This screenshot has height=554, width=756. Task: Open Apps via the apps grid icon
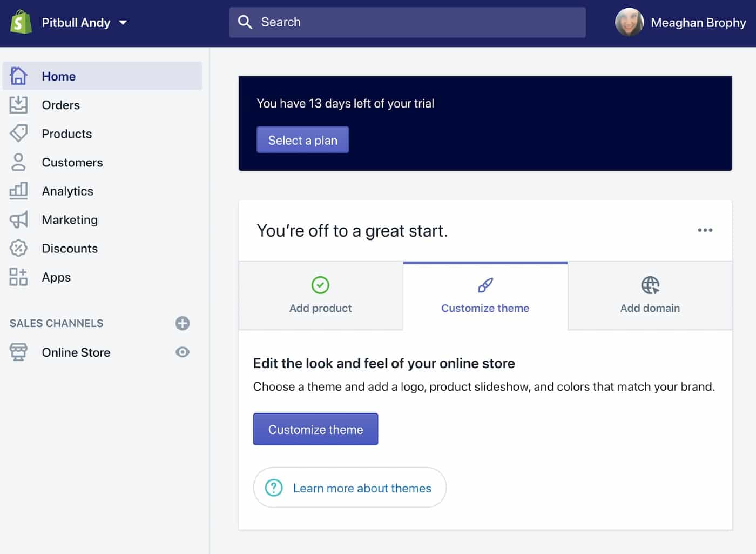(x=17, y=277)
